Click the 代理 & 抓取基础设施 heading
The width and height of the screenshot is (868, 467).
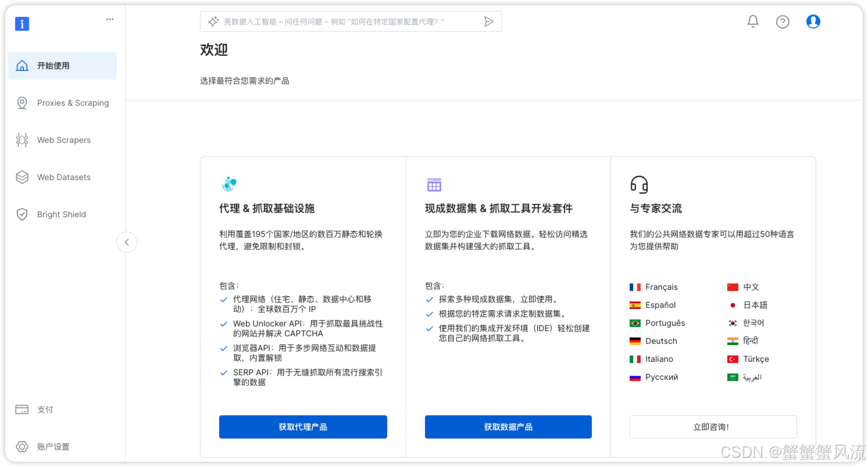(267, 209)
